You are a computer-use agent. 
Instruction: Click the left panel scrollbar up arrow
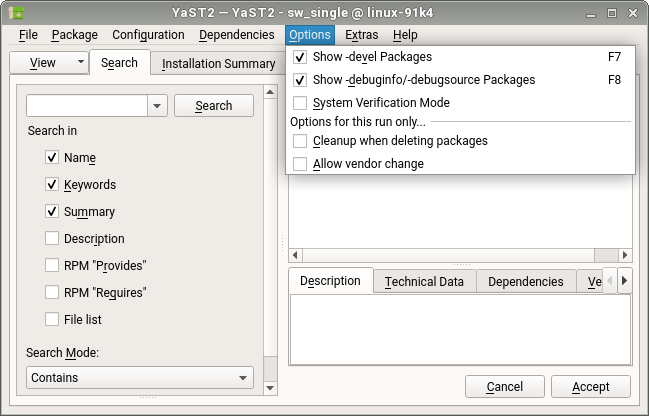click(x=270, y=93)
